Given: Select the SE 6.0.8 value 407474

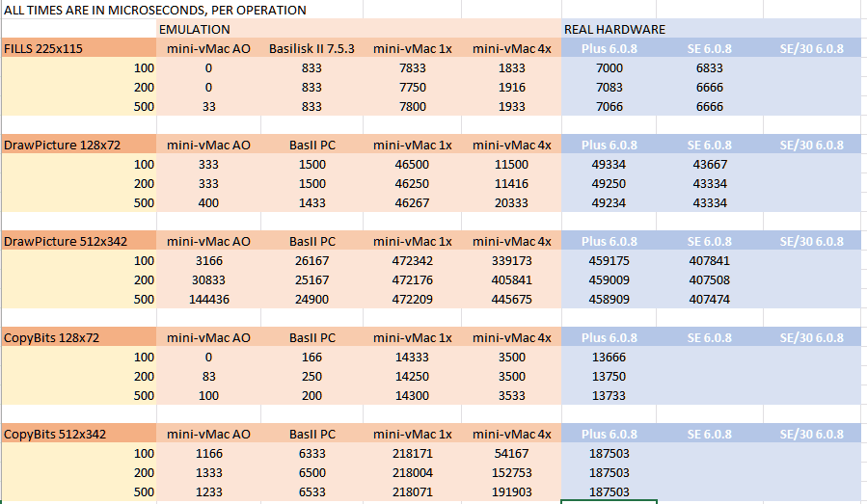Looking at the screenshot, I should tap(710, 300).
